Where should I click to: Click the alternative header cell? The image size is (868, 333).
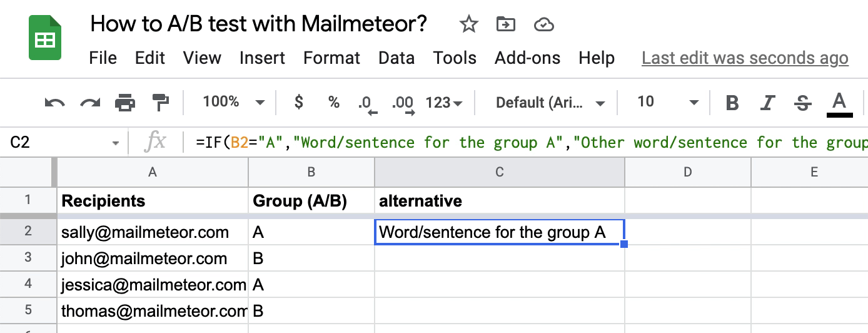[500, 200]
